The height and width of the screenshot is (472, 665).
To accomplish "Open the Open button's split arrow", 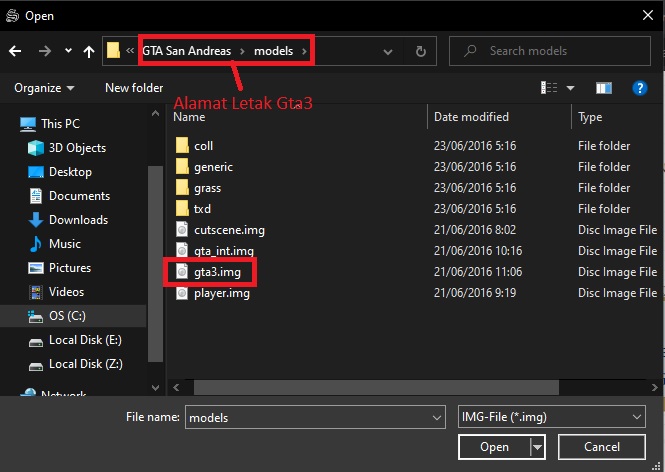I will tap(537, 447).
